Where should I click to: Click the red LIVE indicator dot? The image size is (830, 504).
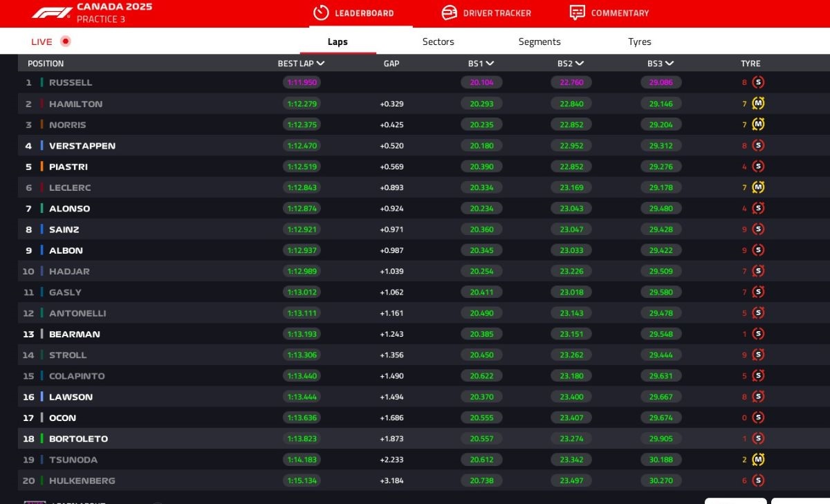[x=66, y=41]
